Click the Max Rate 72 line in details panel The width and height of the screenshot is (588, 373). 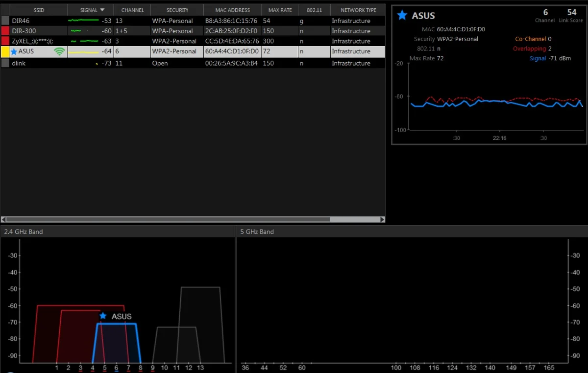click(x=426, y=58)
